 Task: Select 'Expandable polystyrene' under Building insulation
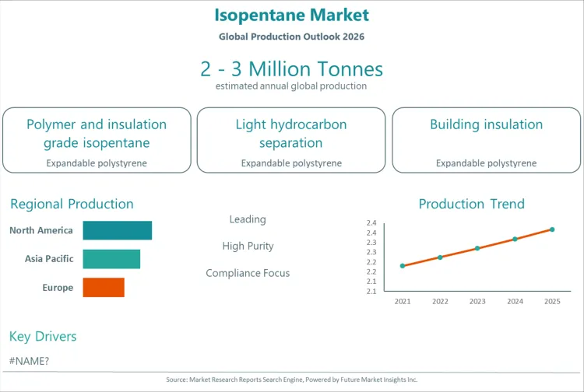(487, 163)
